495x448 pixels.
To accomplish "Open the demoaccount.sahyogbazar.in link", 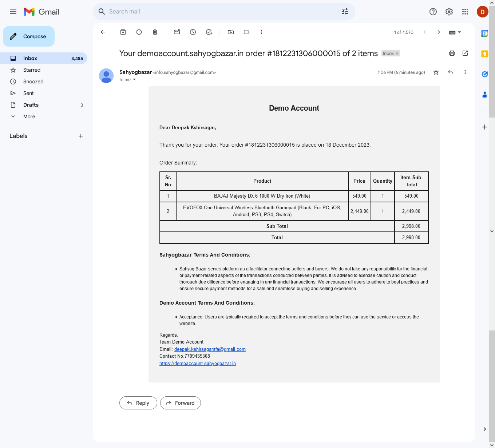I will (198, 364).
